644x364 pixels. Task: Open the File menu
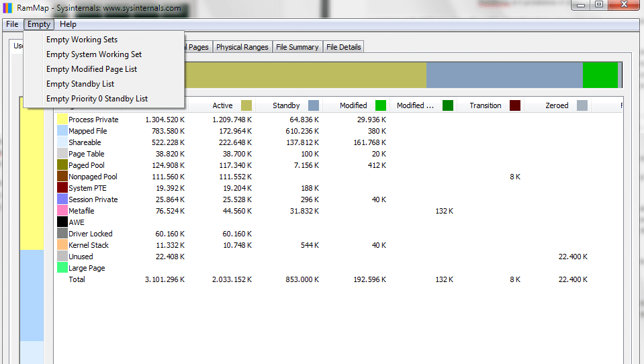pyautogui.click(x=12, y=24)
